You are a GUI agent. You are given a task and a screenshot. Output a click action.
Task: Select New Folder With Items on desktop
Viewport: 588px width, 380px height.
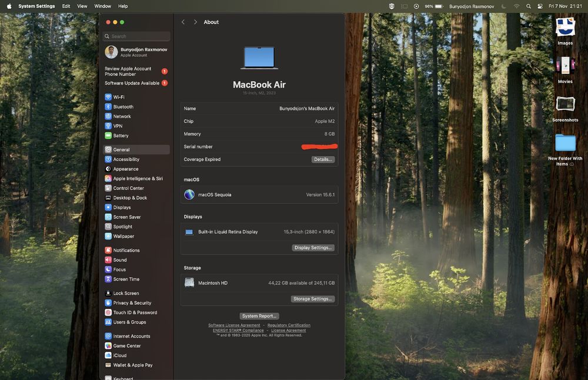565,150
